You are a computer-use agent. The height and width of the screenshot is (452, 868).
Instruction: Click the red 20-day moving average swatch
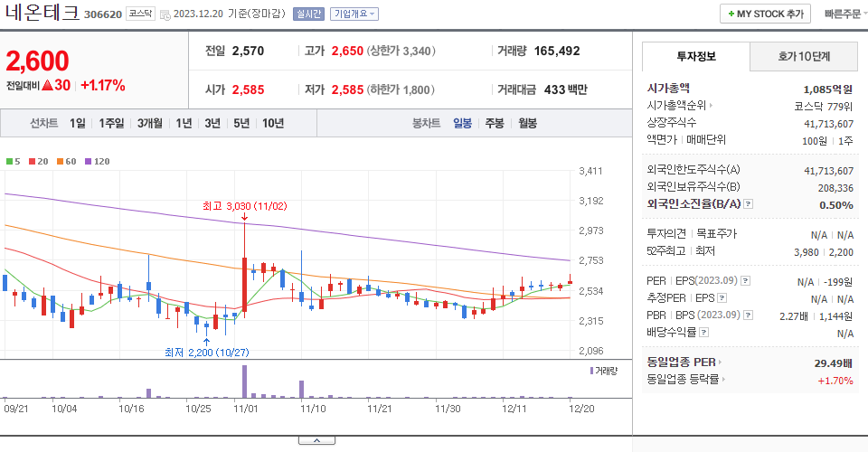(33, 162)
